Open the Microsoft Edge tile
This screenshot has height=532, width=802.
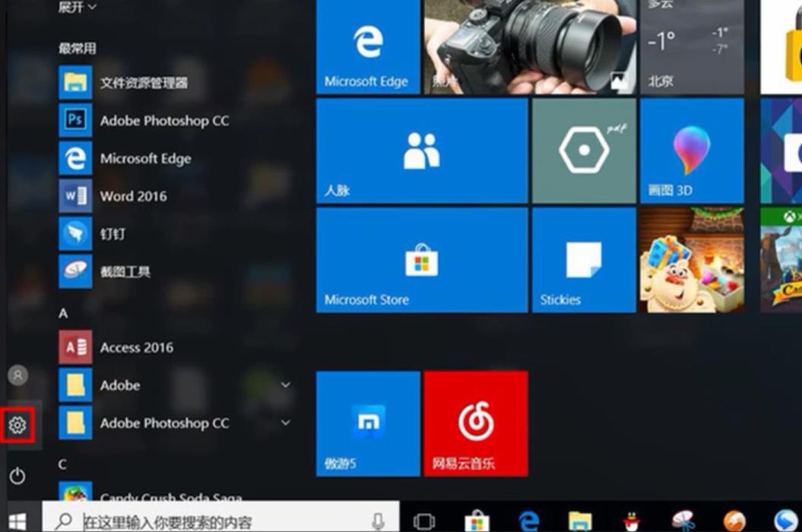(x=368, y=47)
